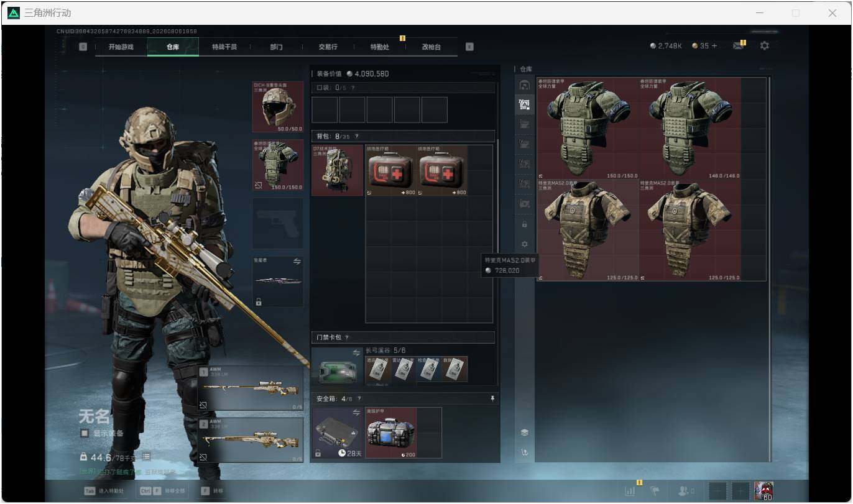Select the first empty pocket slot

(325, 110)
